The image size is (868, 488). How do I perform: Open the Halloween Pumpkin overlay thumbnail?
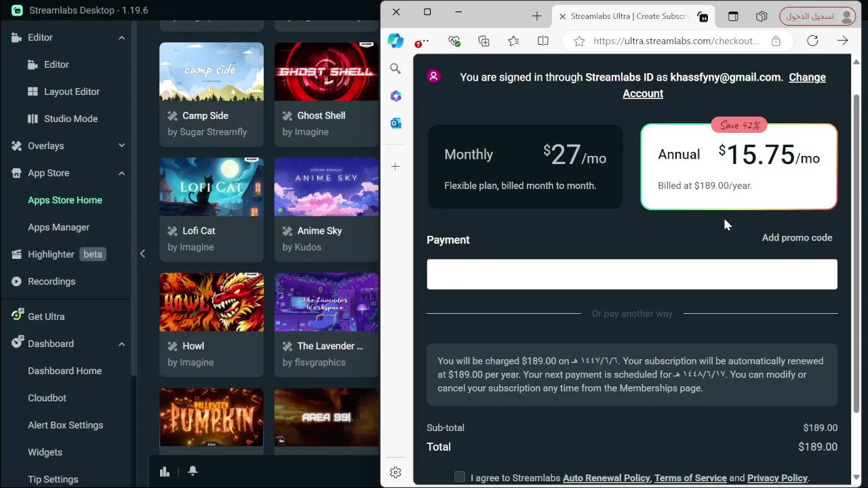pyautogui.click(x=212, y=418)
